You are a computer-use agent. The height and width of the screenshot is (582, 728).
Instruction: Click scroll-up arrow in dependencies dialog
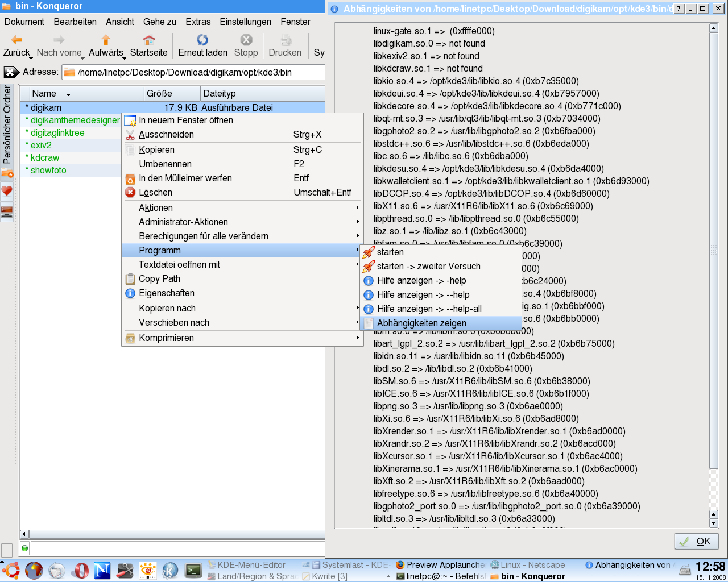(714, 28)
